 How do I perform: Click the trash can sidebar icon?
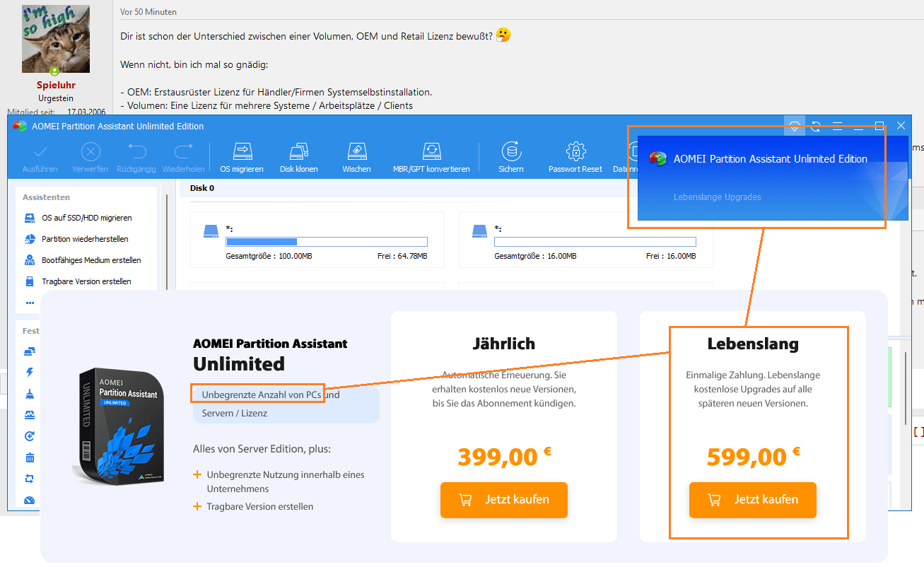[30, 457]
